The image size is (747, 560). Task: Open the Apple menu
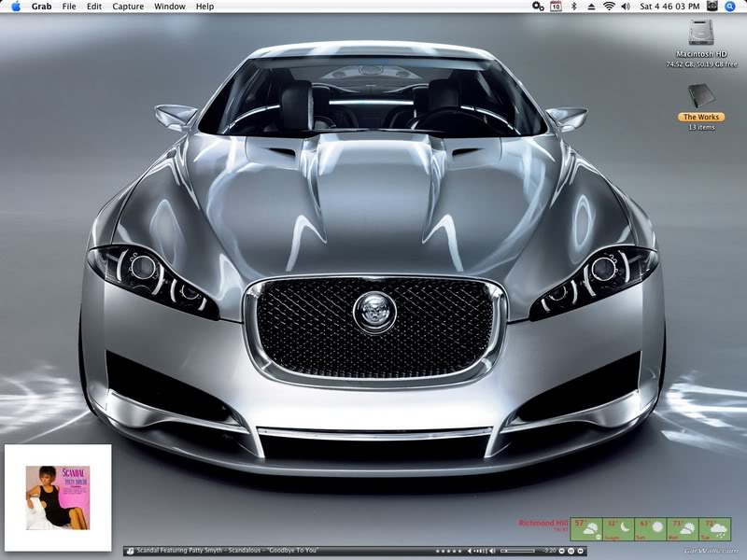[16, 7]
